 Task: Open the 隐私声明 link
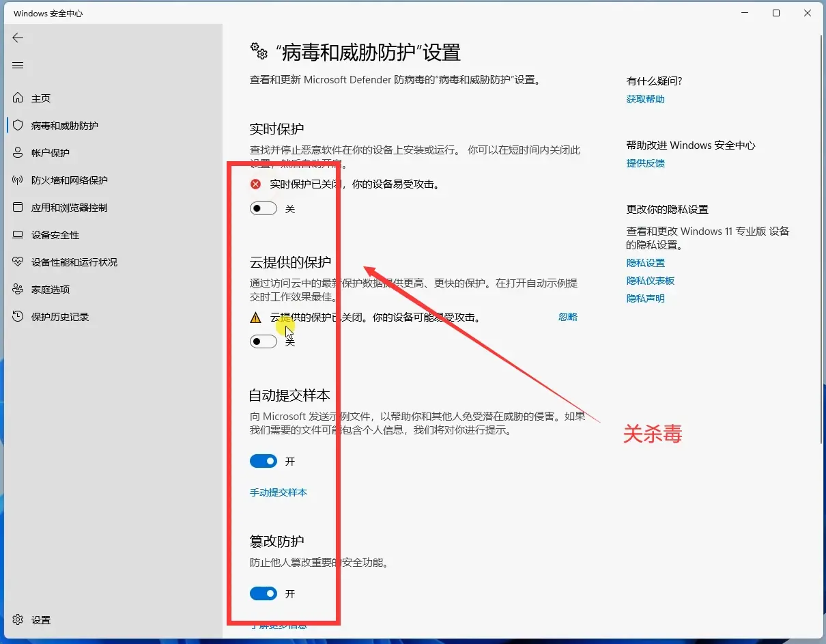pyautogui.click(x=645, y=298)
